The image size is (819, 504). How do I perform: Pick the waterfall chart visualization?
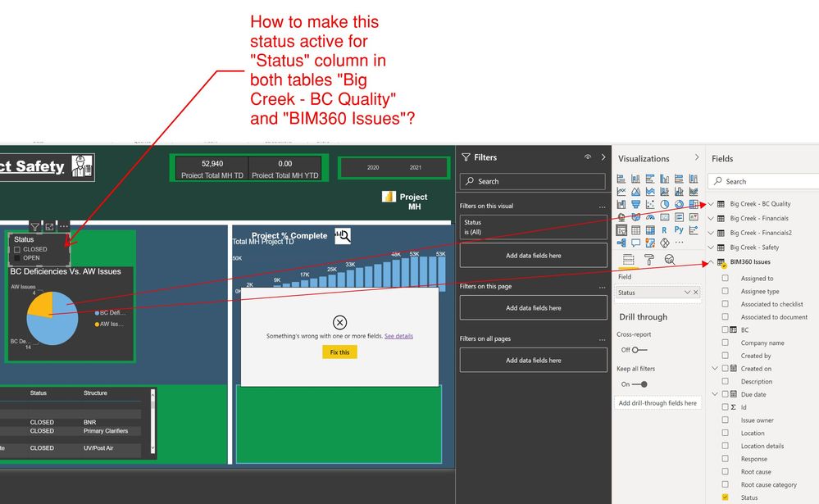pos(621,204)
